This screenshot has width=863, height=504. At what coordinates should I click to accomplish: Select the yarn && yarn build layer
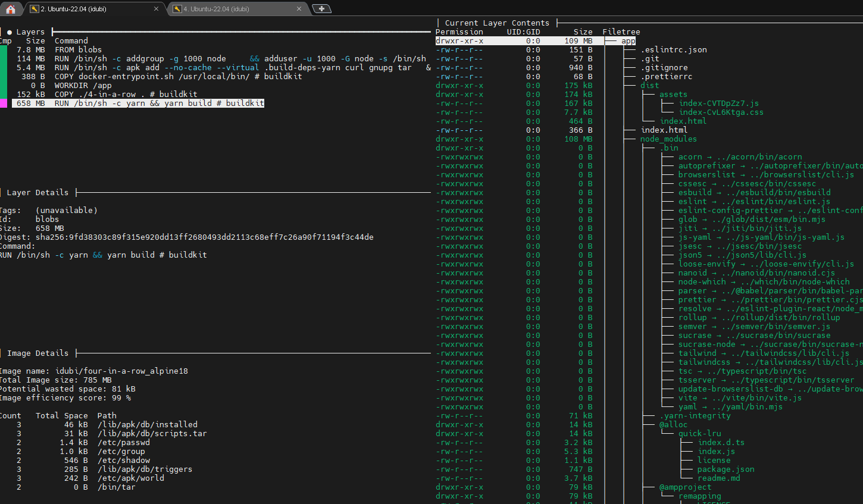pos(138,103)
